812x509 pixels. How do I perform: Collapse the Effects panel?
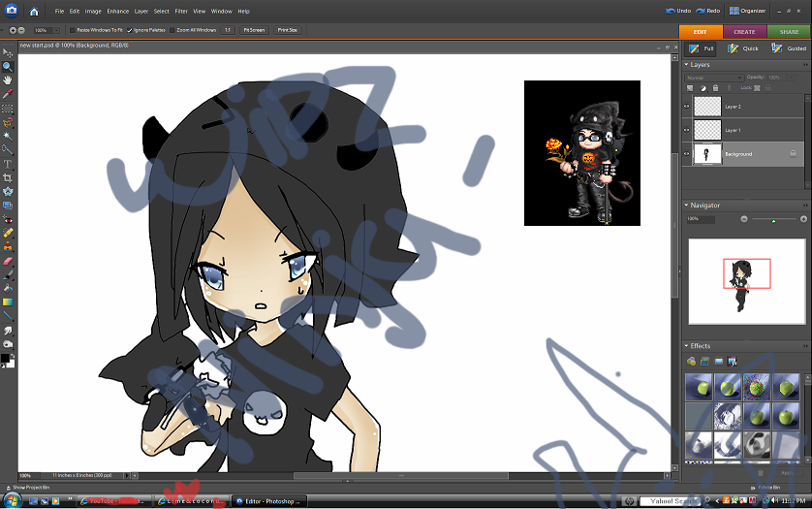click(x=686, y=346)
